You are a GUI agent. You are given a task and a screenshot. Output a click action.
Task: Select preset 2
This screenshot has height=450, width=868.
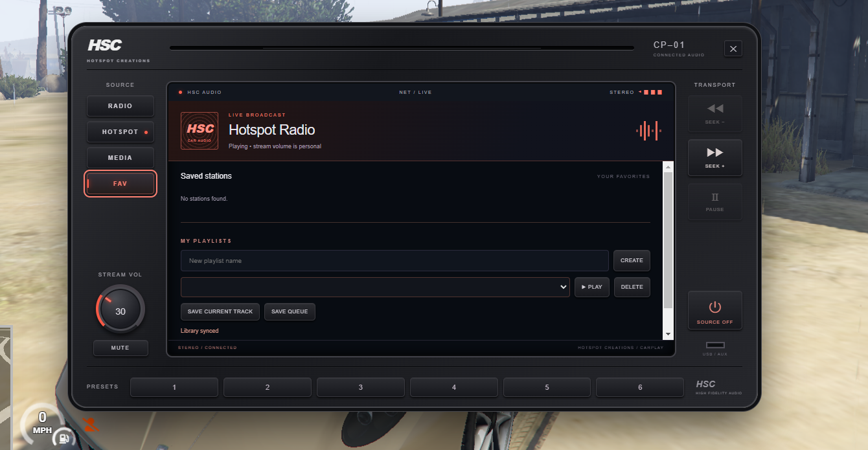(x=268, y=387)
